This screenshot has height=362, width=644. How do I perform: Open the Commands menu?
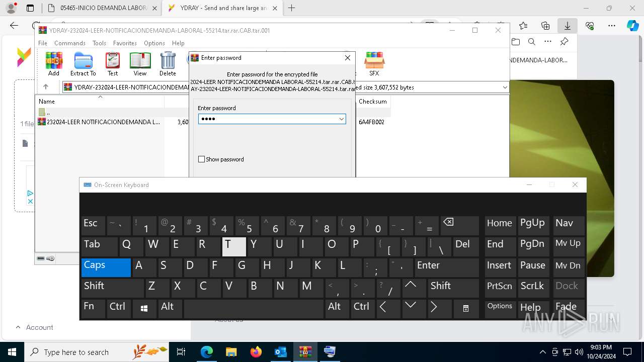click(70, 43)
